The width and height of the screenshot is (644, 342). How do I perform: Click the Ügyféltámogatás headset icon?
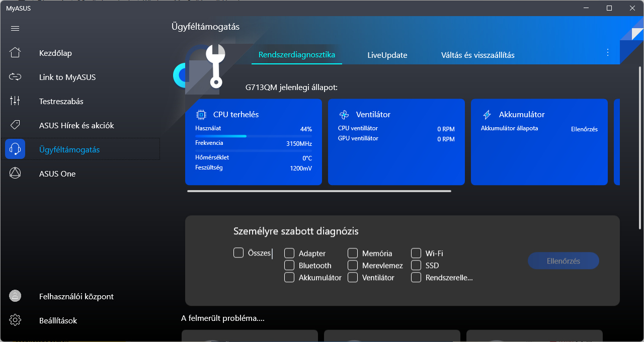click(x=15, y=149)
